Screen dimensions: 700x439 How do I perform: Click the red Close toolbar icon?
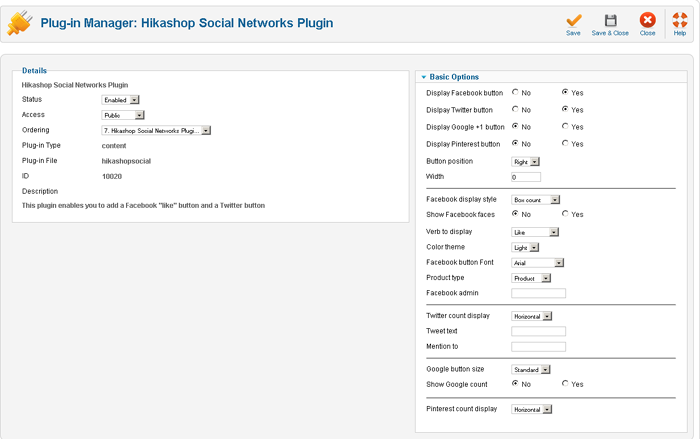[x=647, y=20]
